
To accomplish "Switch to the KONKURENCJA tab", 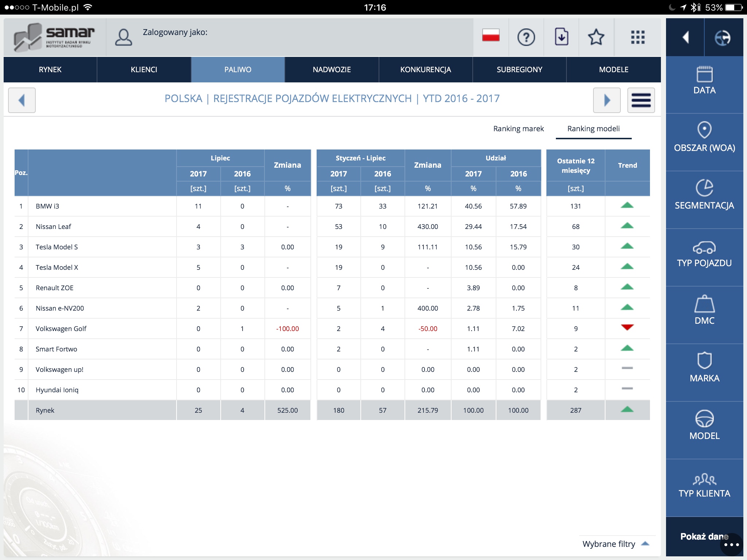I will pyautogui.click(x=426, y=70).
